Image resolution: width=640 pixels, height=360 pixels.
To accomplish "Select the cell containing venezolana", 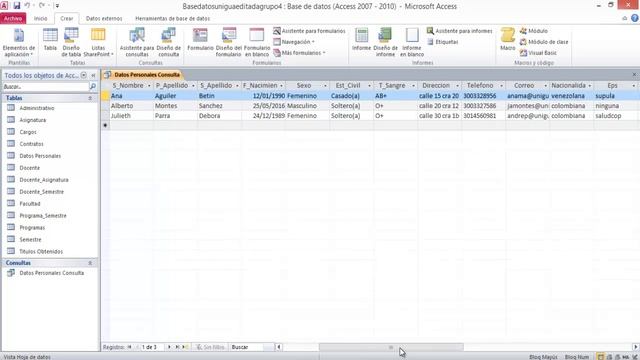I will pos(572,96).
